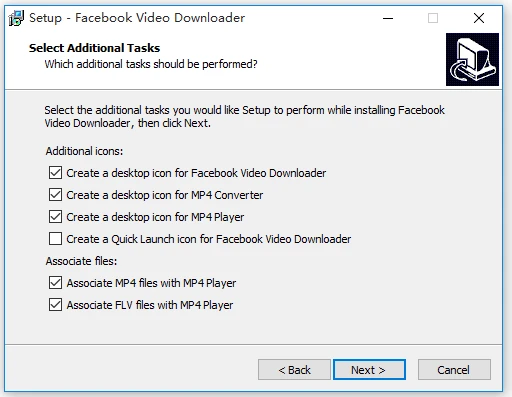Uncheck desktop icon for MP4 Converter
512x397 pixels.
pyautogui.click(x=55, y=195)
